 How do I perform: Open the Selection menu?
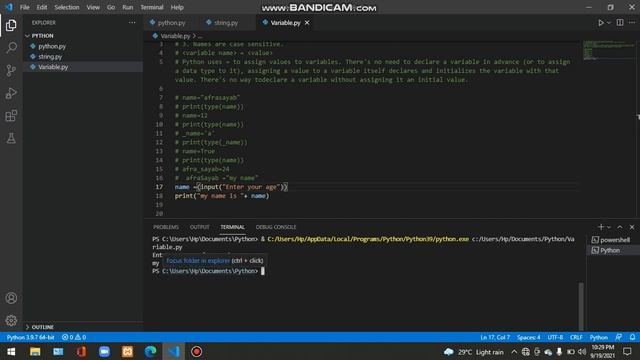[x=67, y=7]
